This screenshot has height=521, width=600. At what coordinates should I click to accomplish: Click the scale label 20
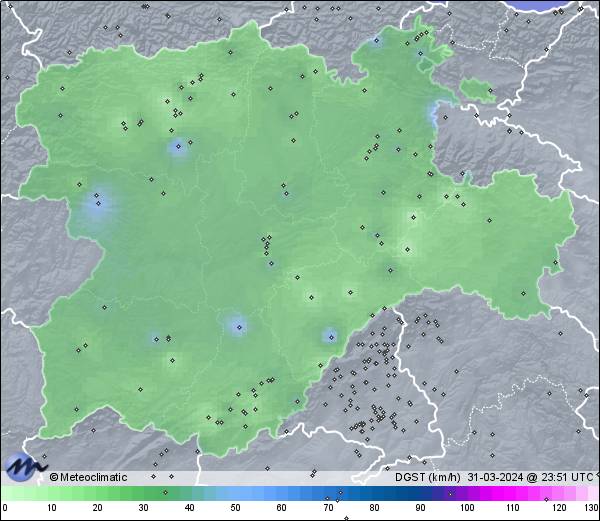point(98,508)
